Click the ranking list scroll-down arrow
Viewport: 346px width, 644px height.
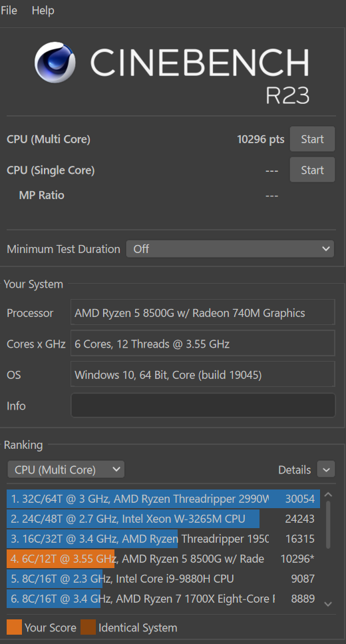pyautogui.click(x=328, y=604)
